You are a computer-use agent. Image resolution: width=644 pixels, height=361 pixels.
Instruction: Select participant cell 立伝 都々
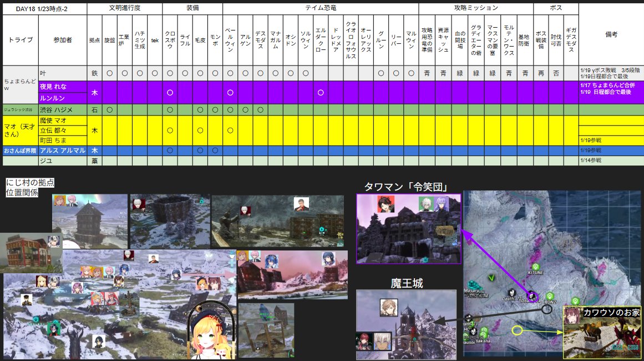[x=63, y=131]
